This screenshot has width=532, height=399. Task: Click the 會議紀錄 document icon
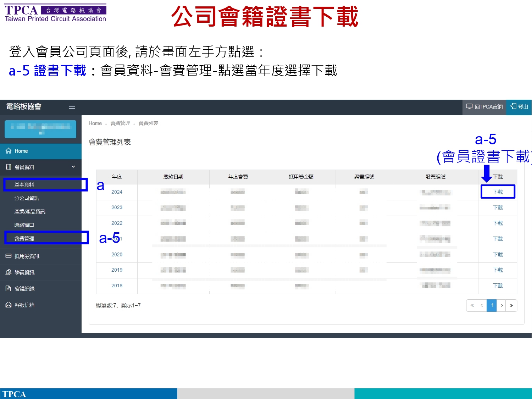(9, 289)
